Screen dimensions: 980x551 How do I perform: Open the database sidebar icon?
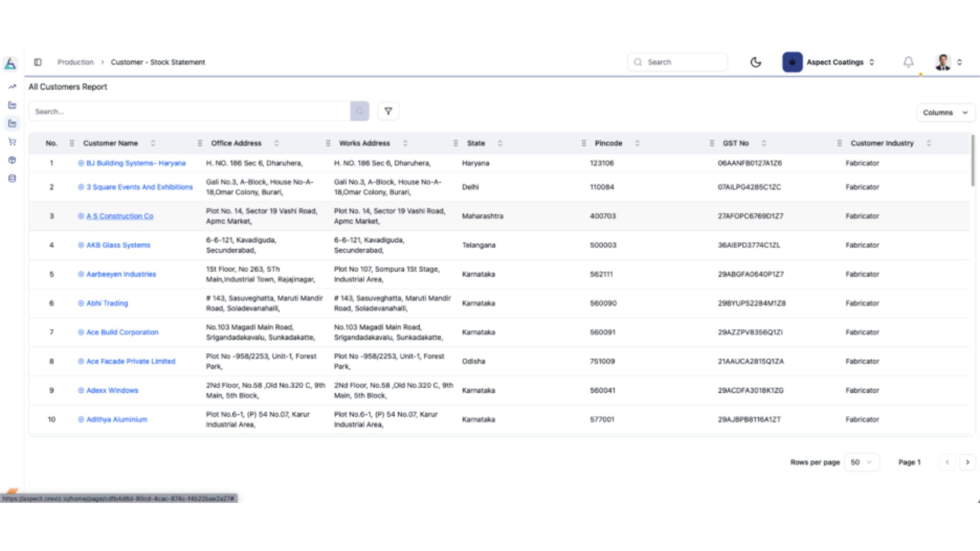(12, 179)
